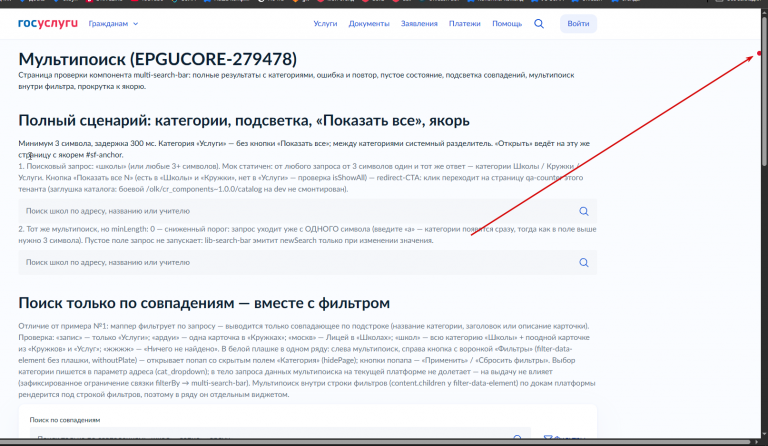Click the text '1. Поисковый запрос: «школы»'
This screenshot has height=446, width=768.
(x=301, y=177)
